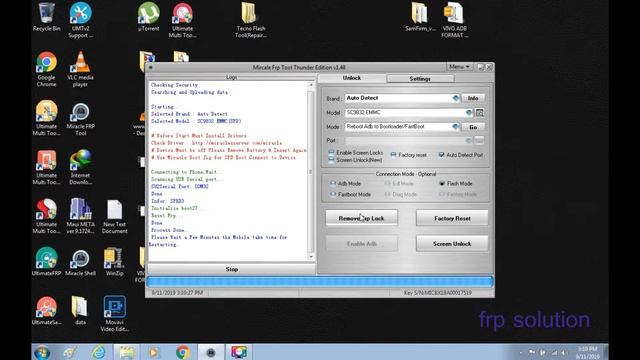Open the uTorrent desktop icon
Viewport: 640px width, 360px height.
(x=149, y=17)
